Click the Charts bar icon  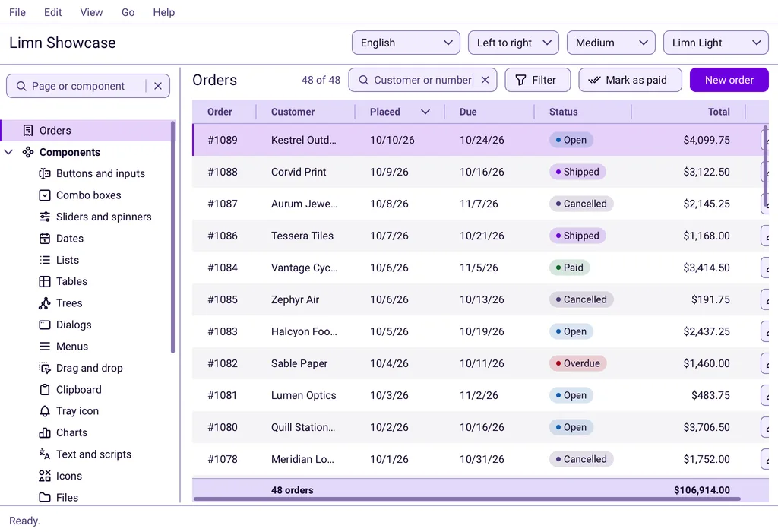(x=45, y=433)
